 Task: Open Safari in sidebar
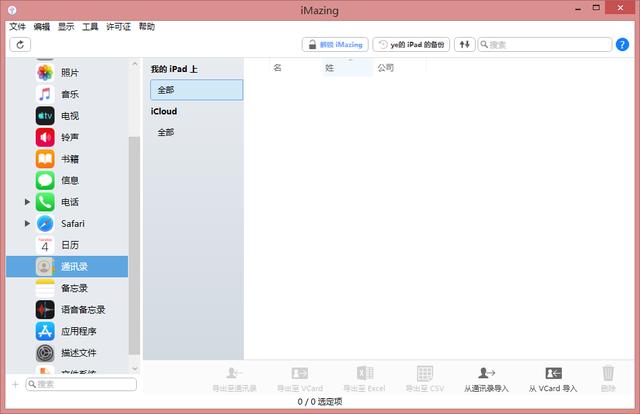[67, 224]
